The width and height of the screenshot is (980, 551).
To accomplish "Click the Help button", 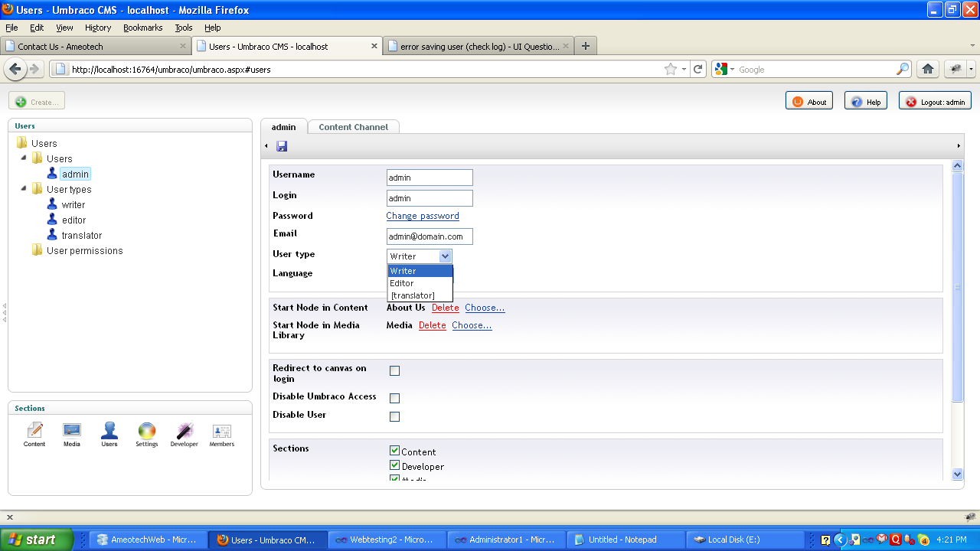I will [x=866, y=101].
